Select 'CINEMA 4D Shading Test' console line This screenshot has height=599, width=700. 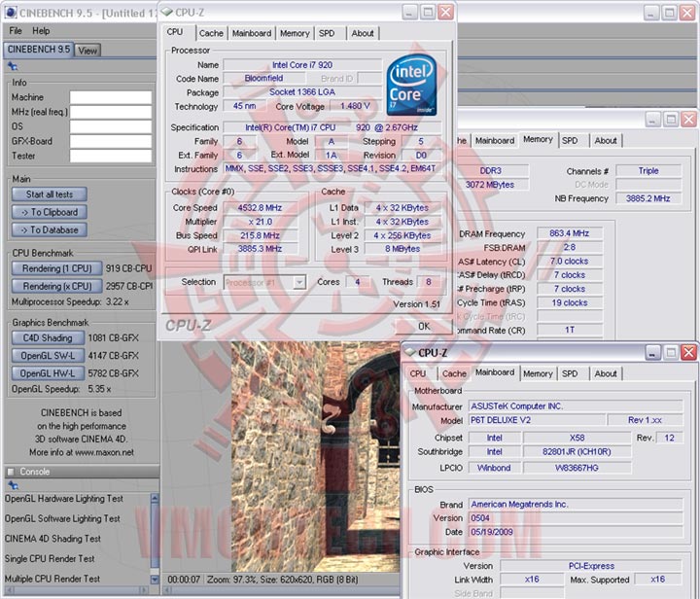(52, 539)
